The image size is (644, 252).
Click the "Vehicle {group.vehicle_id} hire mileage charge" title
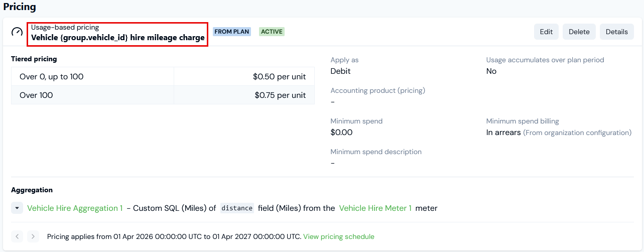118,38
